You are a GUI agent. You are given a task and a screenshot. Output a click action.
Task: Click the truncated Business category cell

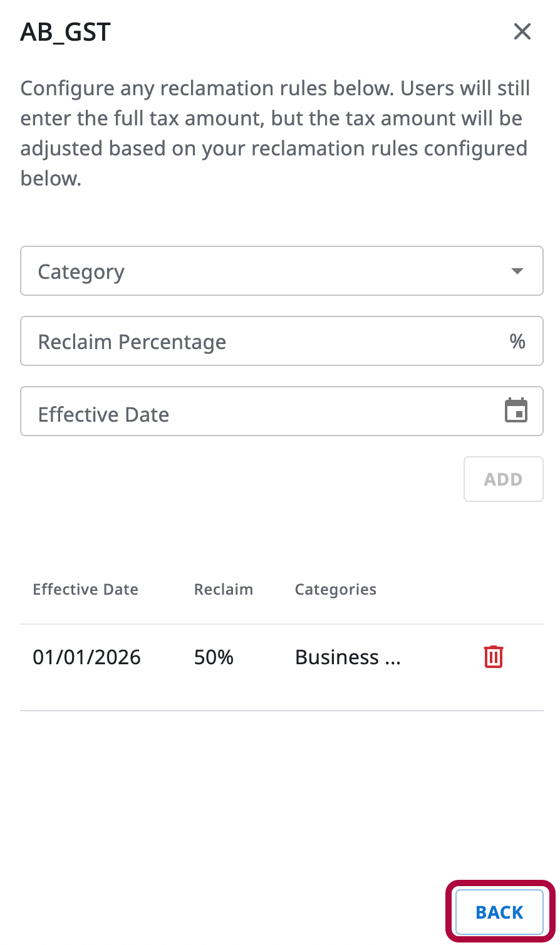pyautogui.click(x=348, y=657)
